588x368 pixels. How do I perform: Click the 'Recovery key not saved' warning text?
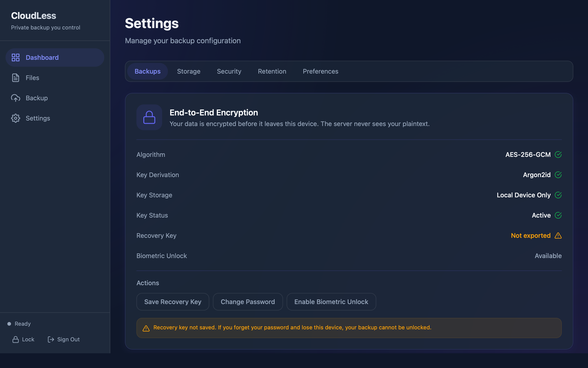click(292, 327)
